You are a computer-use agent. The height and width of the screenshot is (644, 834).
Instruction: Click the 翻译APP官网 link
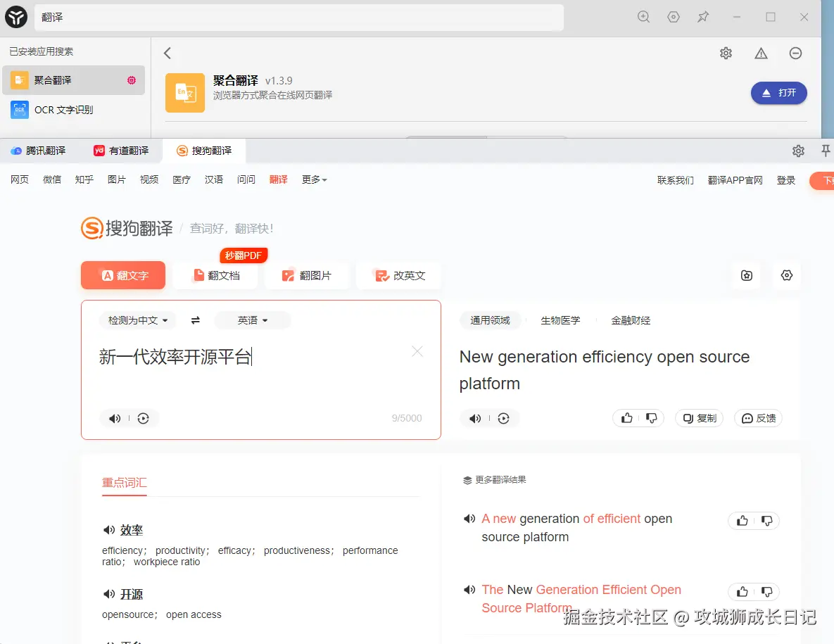pos(735,180)
